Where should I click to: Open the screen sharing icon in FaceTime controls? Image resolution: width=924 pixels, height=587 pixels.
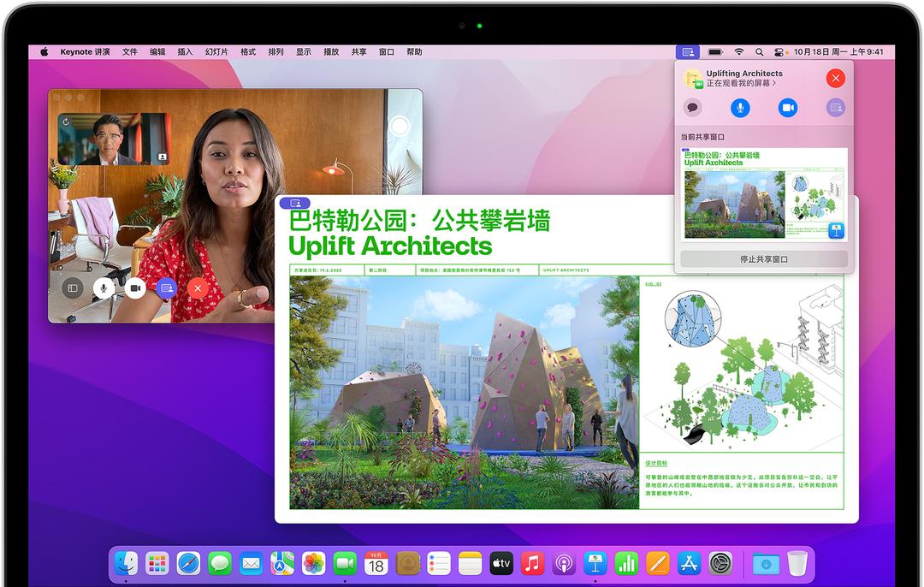tap(165, 288)
